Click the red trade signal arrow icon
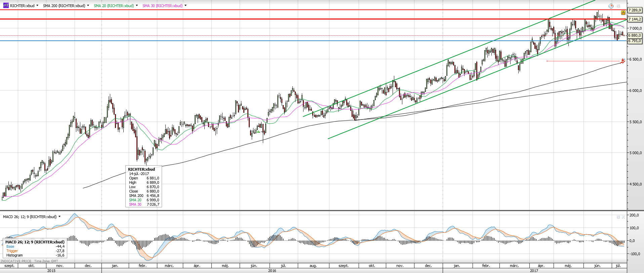The height and width of the screenshot is (273, 644). (623, 61)
